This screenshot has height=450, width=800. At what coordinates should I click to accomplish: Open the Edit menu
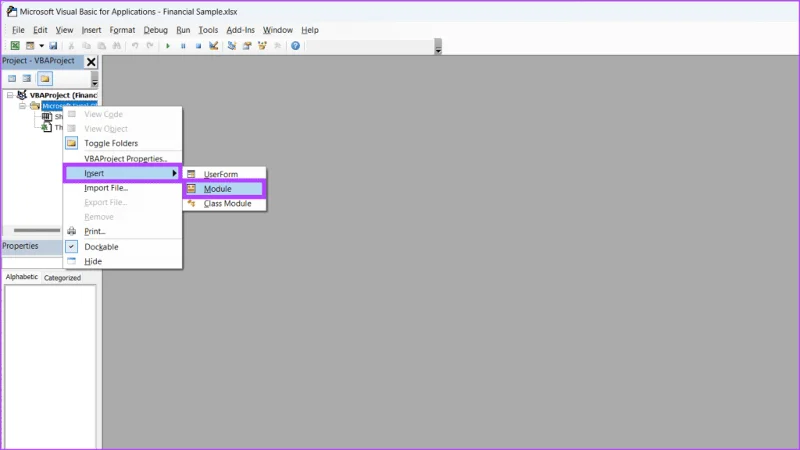point(40,30)
